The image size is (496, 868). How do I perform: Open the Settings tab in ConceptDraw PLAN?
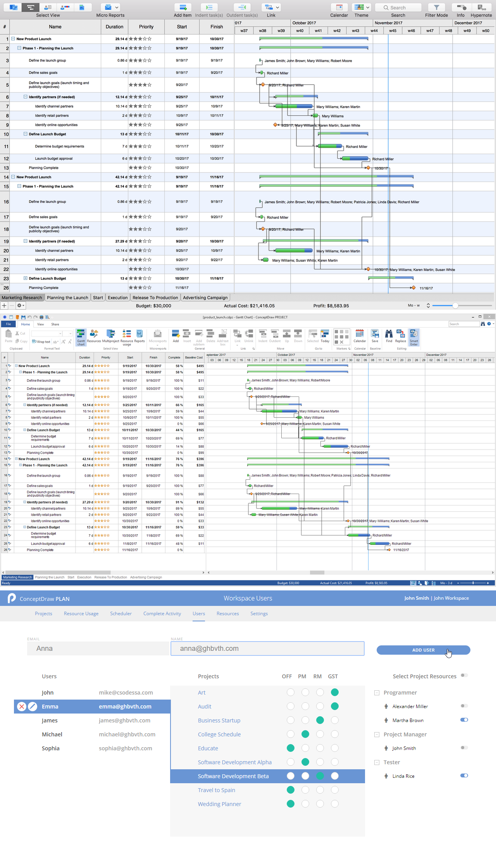click(x=259, y=614)
